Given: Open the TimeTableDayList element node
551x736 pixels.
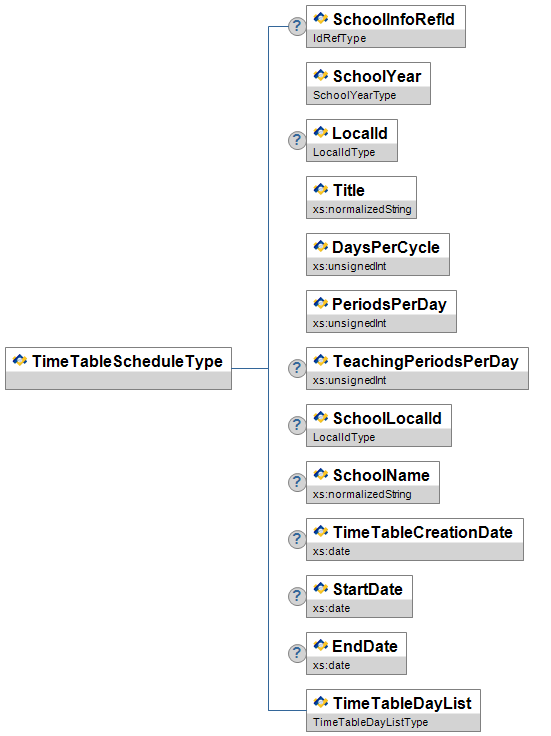Looking at the screenshot, I should click(x=393, y=710).
